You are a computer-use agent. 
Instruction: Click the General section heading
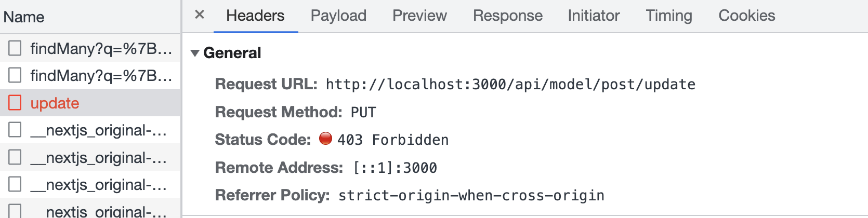coord(232,53)
